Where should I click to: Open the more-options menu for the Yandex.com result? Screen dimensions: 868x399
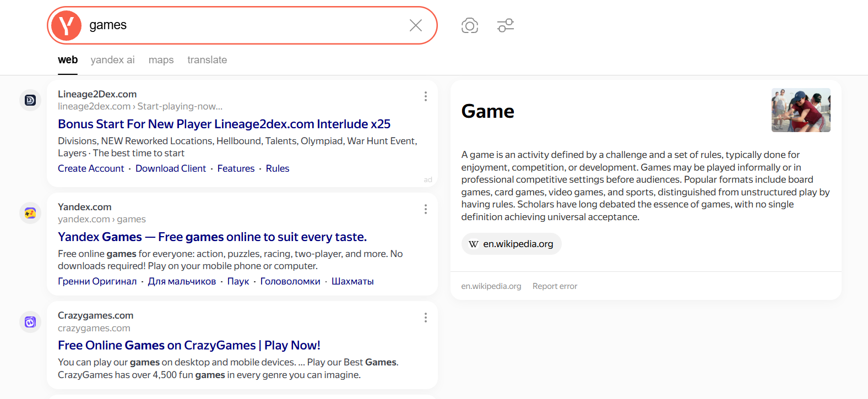click(x=426, y=209)
